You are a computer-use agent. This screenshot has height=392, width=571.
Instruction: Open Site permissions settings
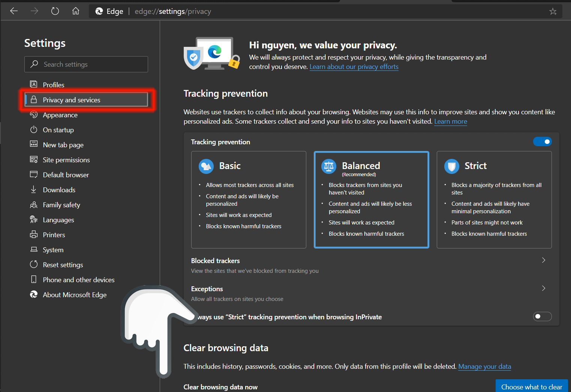86,160
